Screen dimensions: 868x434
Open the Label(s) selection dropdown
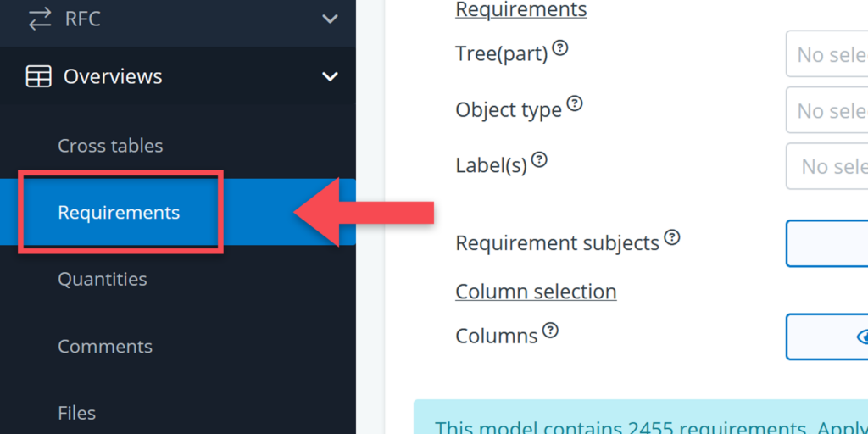(827, 166)
